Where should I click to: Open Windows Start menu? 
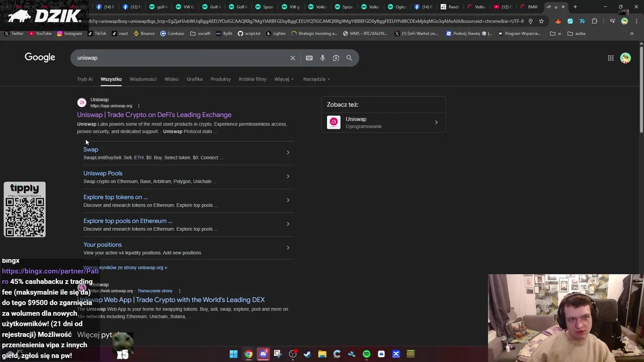pos(233,354)
